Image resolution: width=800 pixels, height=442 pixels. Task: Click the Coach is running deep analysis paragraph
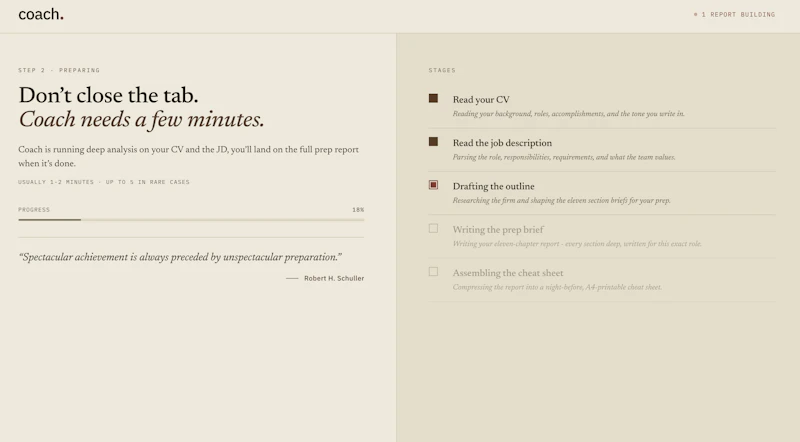pyautogui.click(x=188, y=156)
